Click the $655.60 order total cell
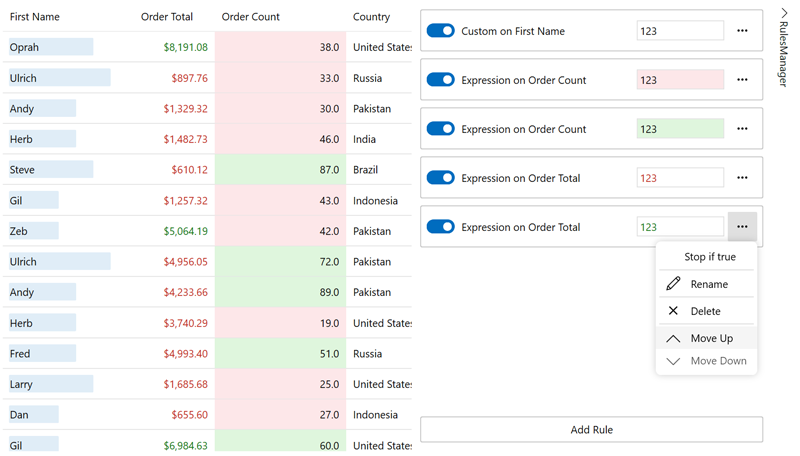The width and height of the screenshot is (800, 456). point(174,415)
